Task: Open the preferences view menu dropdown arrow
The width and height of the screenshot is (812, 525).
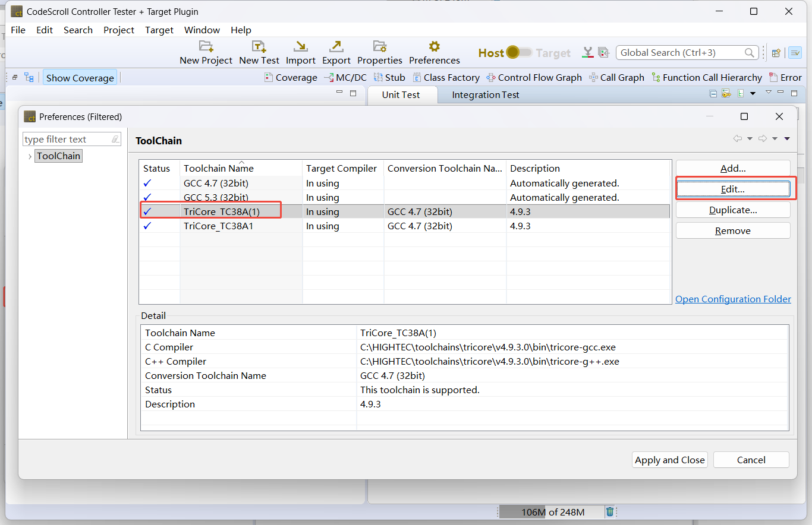Action: click(787, 139)
